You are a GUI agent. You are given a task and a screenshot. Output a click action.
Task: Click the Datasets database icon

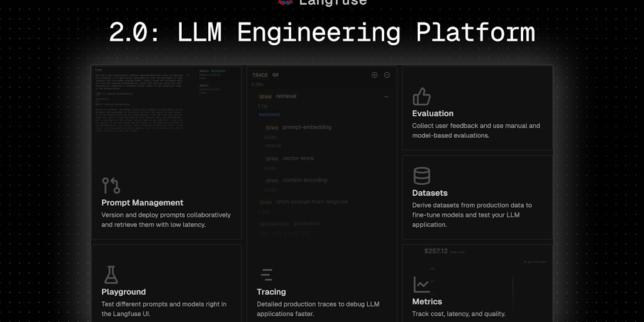421,176
